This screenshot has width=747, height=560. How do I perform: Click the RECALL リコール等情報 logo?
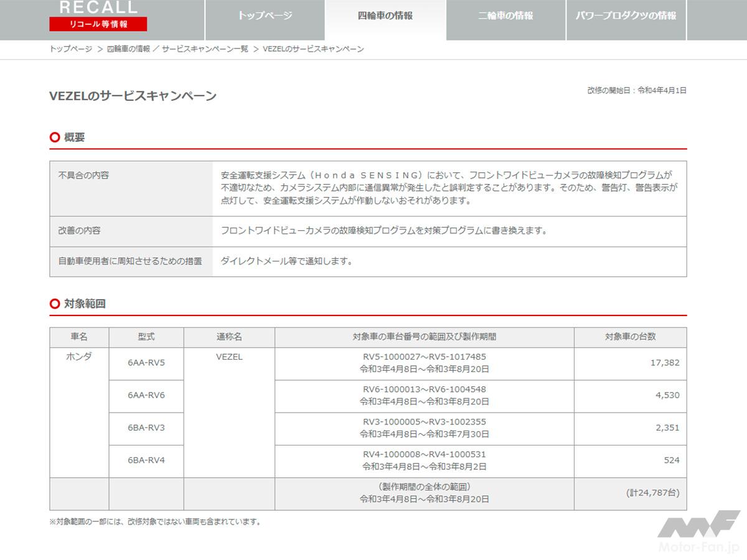pos(98,16)
